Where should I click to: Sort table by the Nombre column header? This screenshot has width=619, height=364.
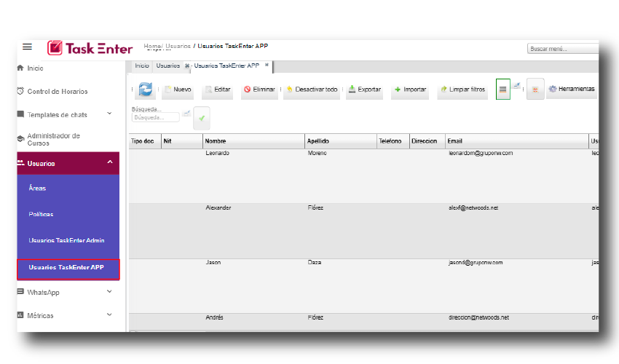(x=253, y=141)
